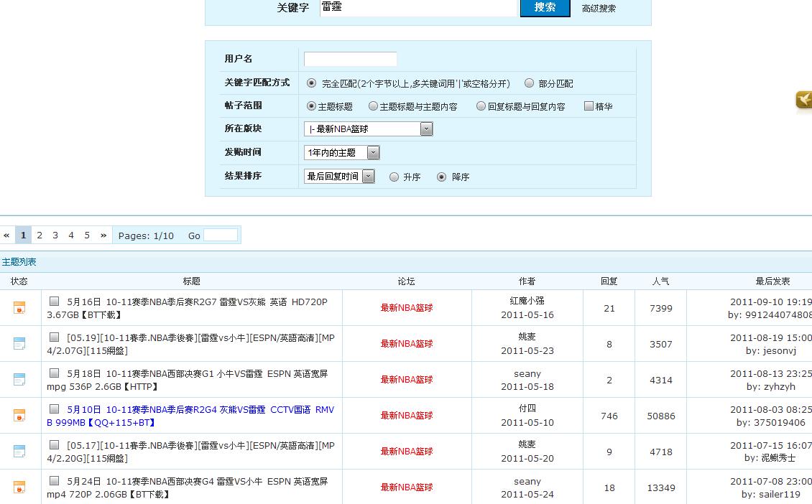Focus the 关键字 keyword field containing 雷霆

tap(418, 8)
